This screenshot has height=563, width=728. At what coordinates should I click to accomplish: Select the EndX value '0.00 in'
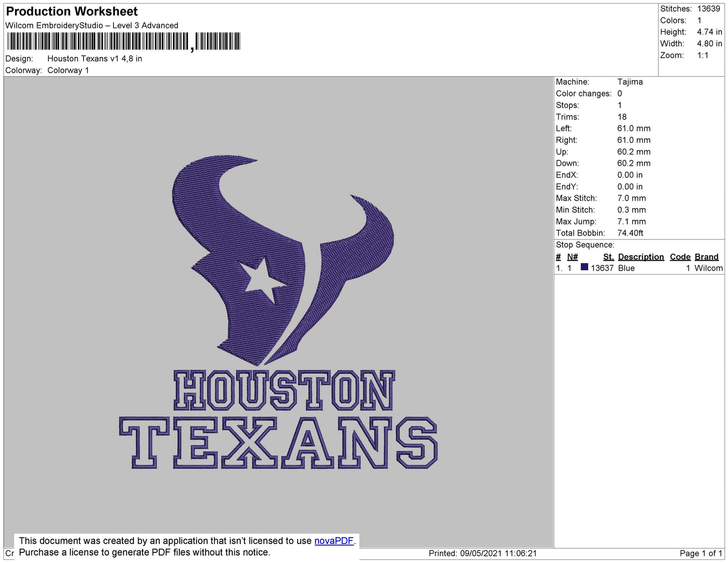[x=630, y=175]
